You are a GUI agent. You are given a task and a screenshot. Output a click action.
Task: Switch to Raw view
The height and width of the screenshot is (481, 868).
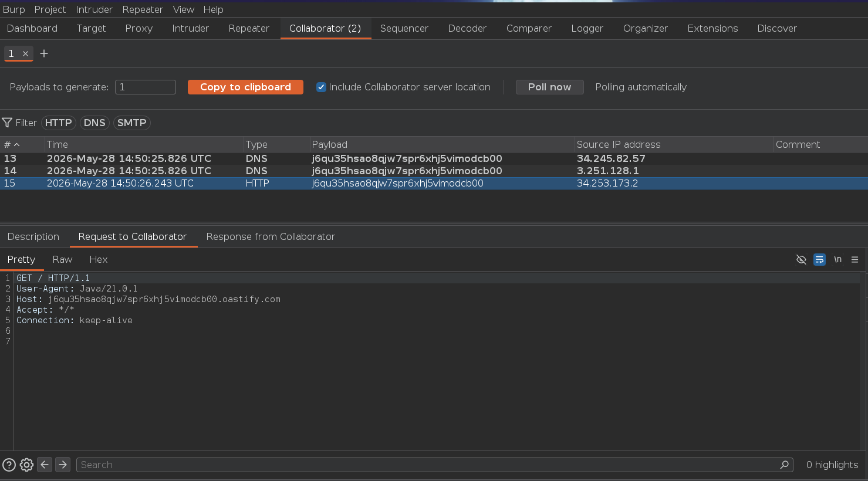pyautogui.click(x=62, y=259)
